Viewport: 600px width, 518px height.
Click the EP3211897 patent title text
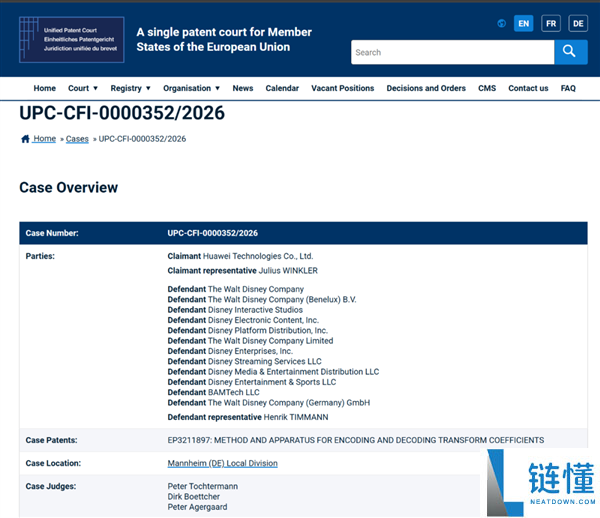[x=355, y=440]
